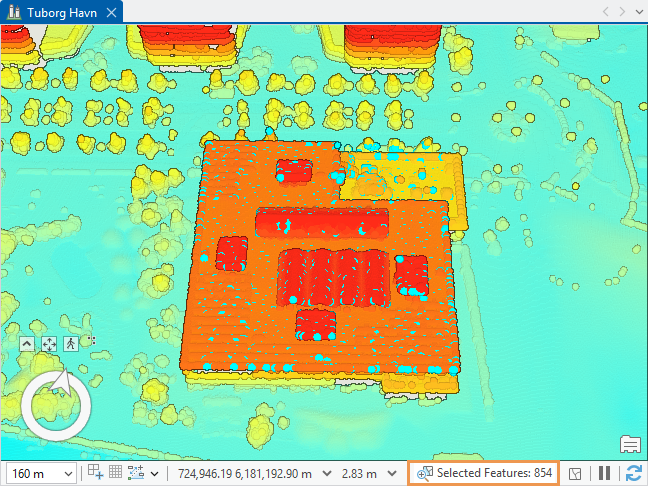Enable first-person walking navigation mode
Screen dimensions: 648x486
70,343
